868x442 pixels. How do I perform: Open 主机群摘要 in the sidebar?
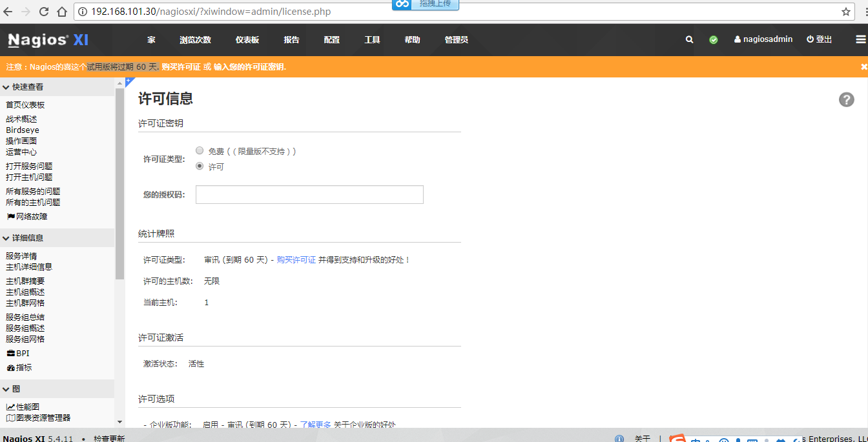click(x=25, y=281)
